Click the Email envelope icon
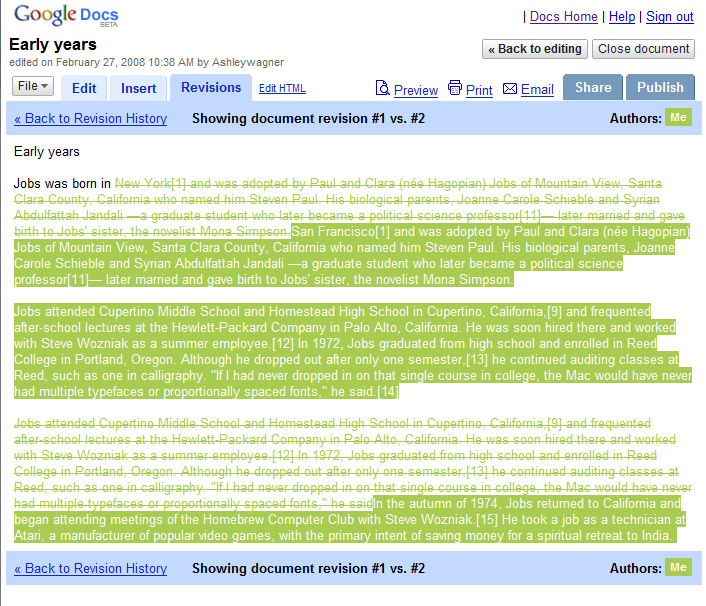This screenshot has height=606, width=706. tap(510, 89)
